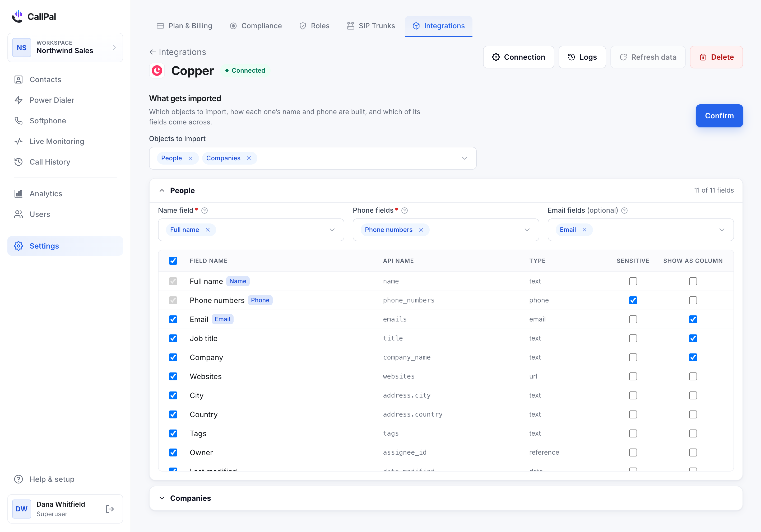Screen dimensions: 761x532
Task: Open the Northwind Sales workspace switcher
Action: pyautogui.click(x=65, y=47)
